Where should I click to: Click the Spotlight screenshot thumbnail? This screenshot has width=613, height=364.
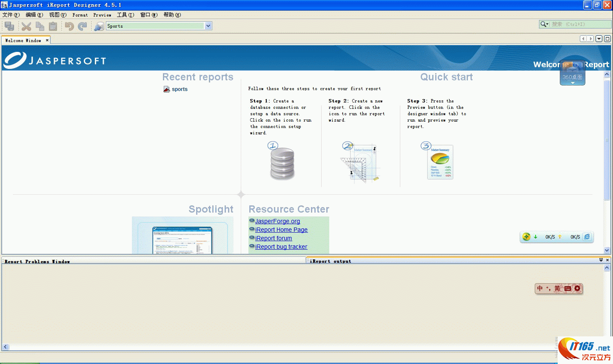[x=182, y=235]
